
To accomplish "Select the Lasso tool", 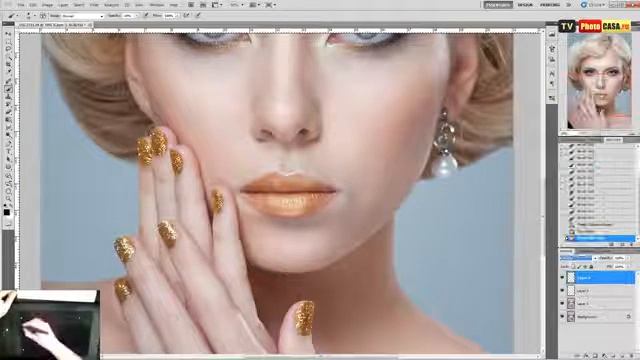I will pyautogui.click(x=8, y=49).
